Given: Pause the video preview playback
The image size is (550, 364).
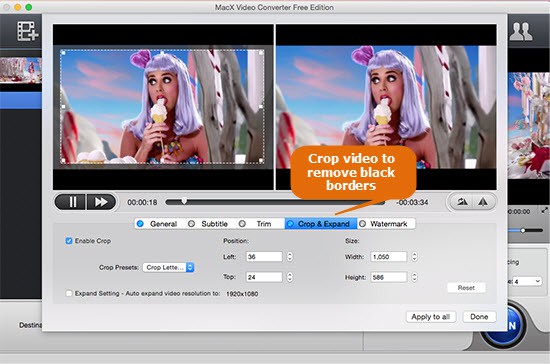Looking at the screenshot, I should [70, 202].
